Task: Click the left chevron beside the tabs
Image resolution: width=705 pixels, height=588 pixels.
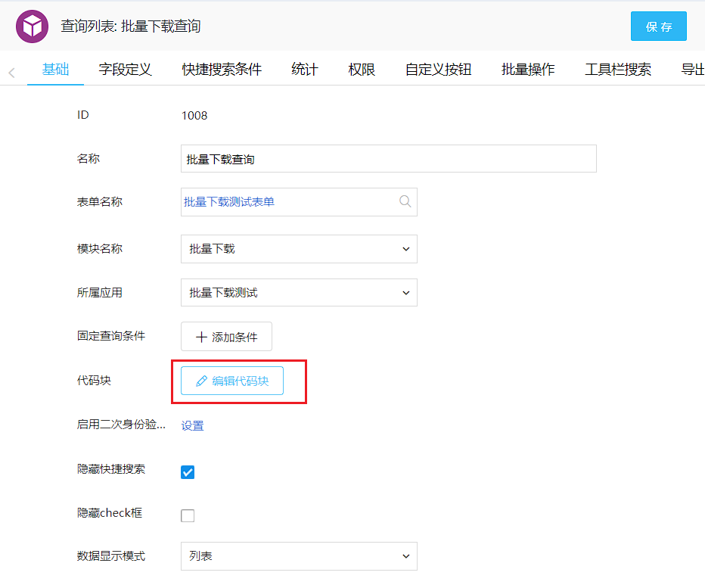Action: coord(11,73)
